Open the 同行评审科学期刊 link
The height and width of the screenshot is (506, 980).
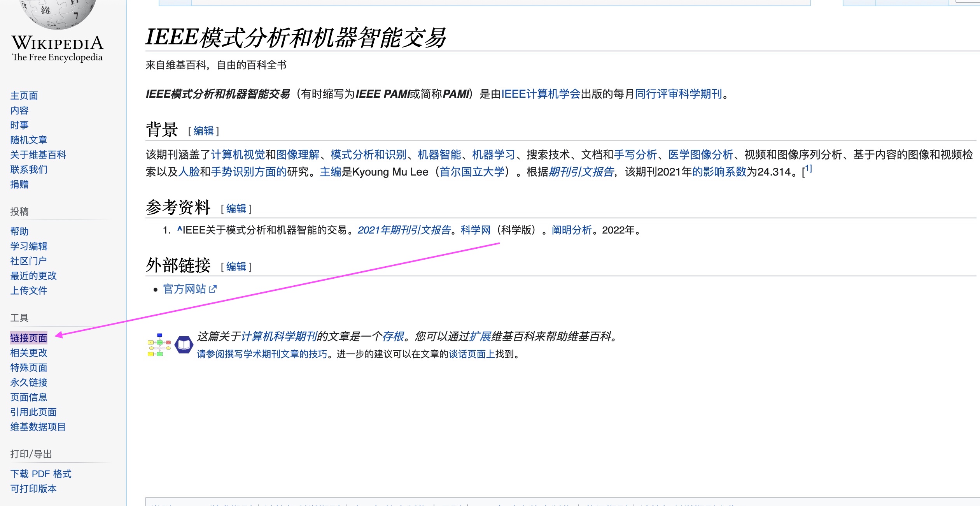678,94
